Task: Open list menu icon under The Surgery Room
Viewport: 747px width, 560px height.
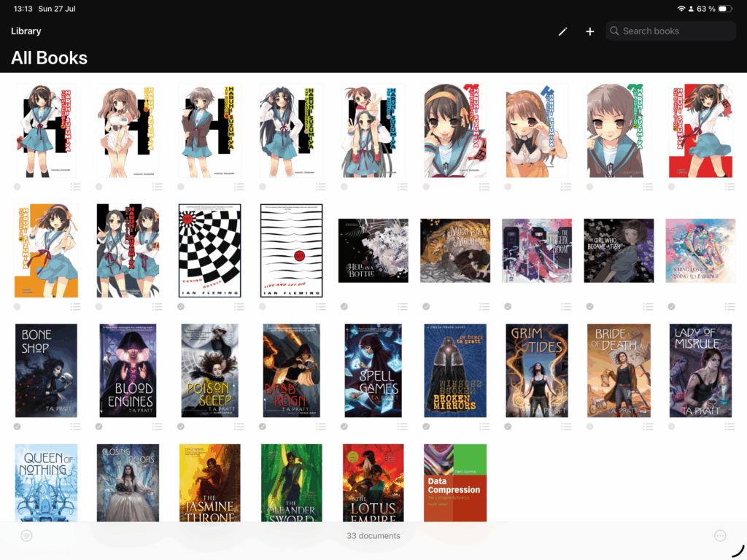Action: coord(566,307)
